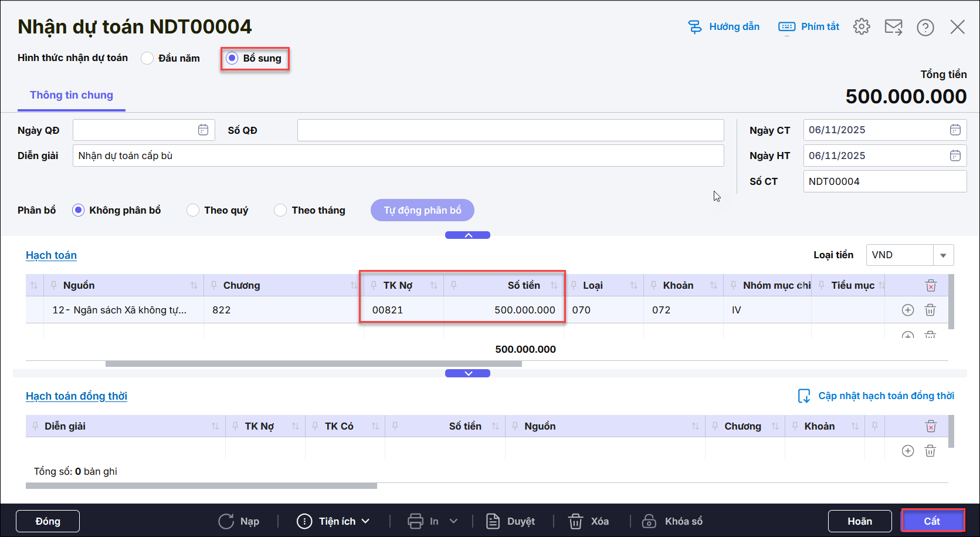Open the help question mark icon

pos(925,28)
